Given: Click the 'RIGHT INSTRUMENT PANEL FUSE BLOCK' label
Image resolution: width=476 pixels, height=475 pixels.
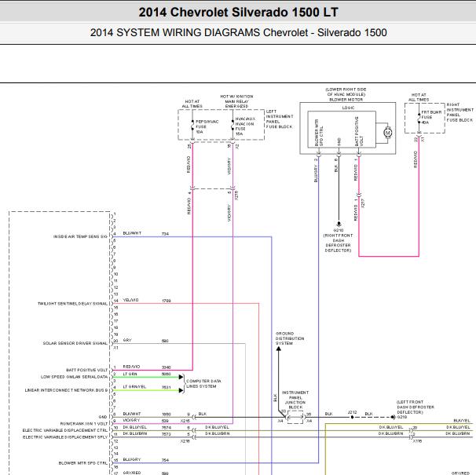Looking at the screenshot, I should click(460, 112).
